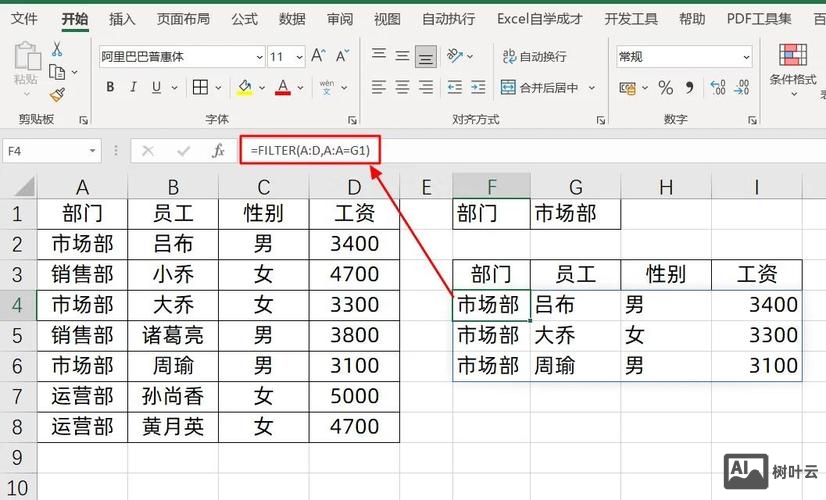Click 自动换行 wrap text button
The image size is (826, 500).
pos(534,56)
